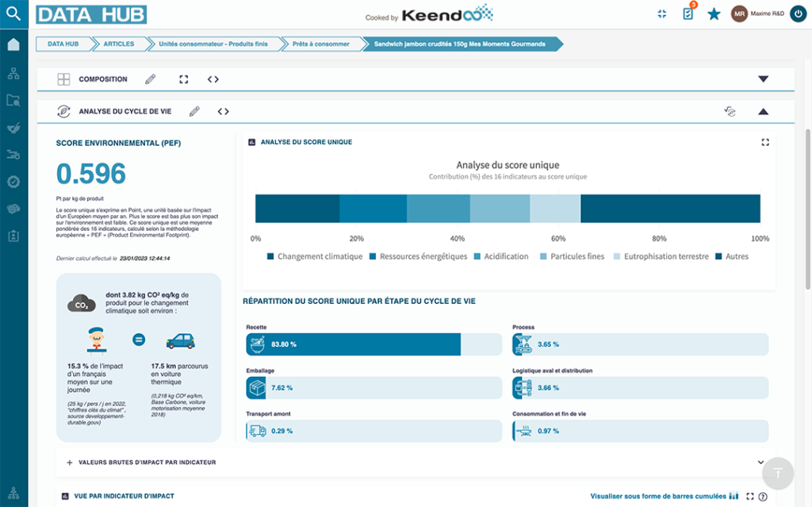Edit the Composition section with the pencil
The height and width of the screenshot is (507, 812).
[x=150, y=79]
